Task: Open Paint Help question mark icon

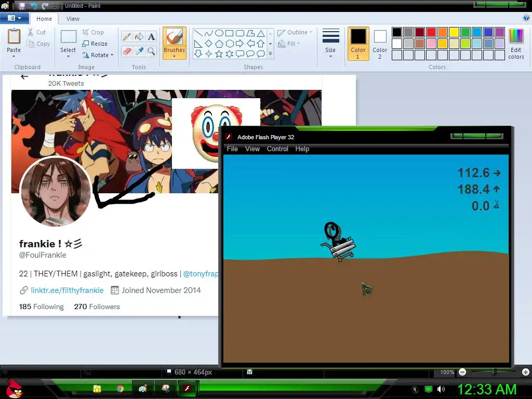Action: 526,18
